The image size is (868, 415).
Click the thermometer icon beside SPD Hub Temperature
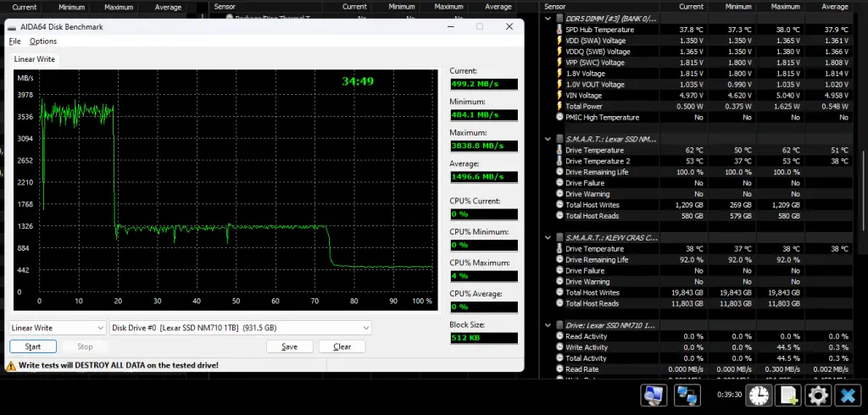point(559,30)
